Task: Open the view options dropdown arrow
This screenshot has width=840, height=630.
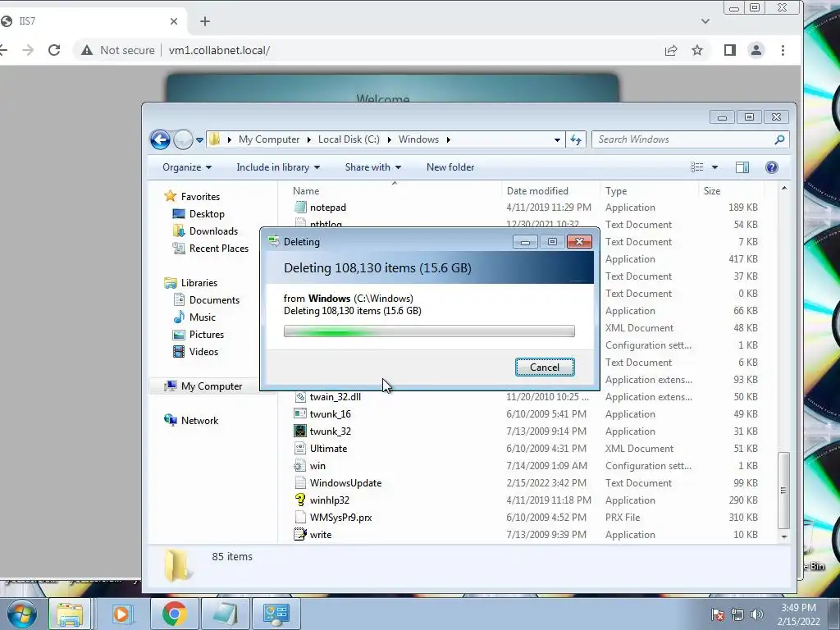Action: click(x=714, y=167)
